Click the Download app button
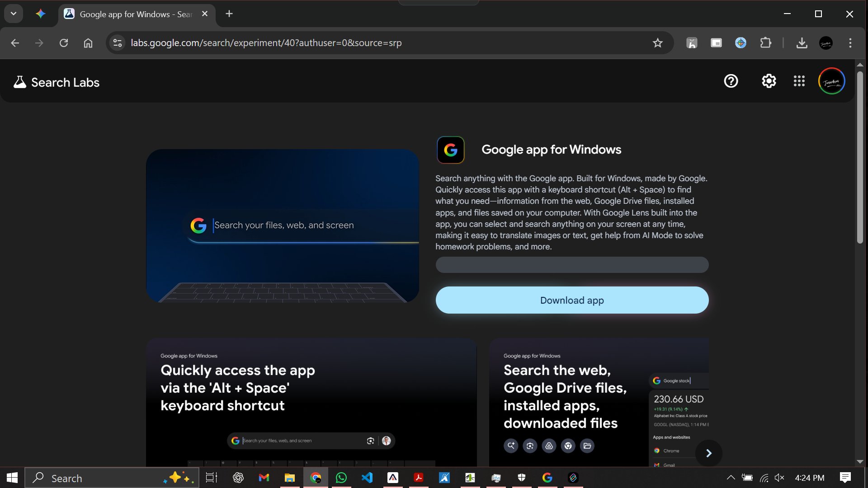 (x=572, y=300)
